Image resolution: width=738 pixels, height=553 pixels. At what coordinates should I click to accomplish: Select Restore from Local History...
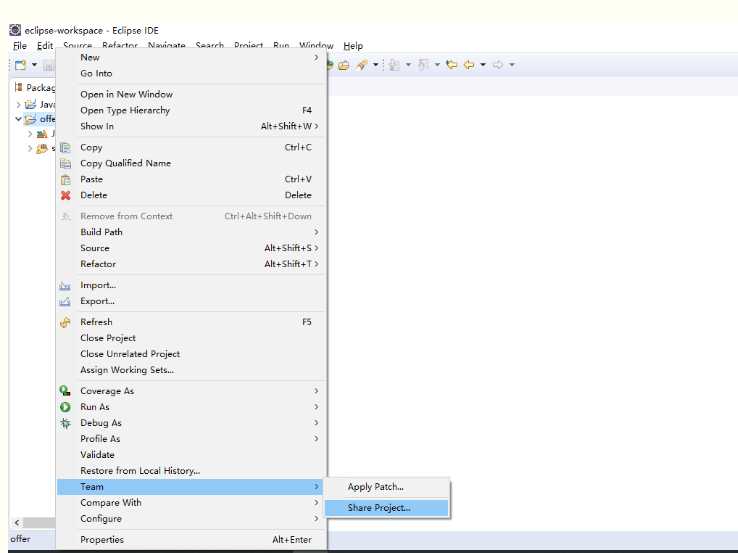[x=192, y=471]
